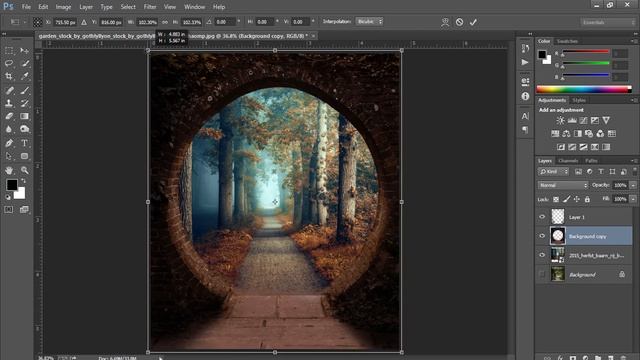640x360 pixels.
Task: Toggle lock image pixels
Action: point(567,199)
